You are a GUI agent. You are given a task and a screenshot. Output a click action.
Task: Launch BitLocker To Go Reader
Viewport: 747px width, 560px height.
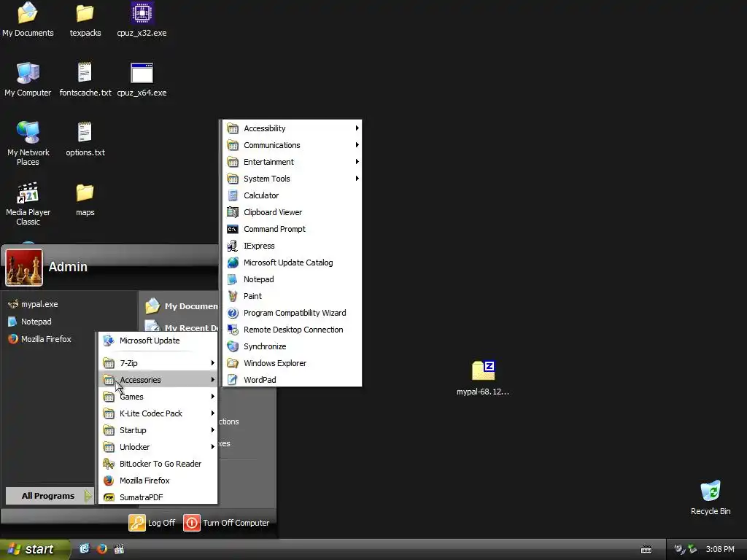pyautogui.click(x=158, y=464)
